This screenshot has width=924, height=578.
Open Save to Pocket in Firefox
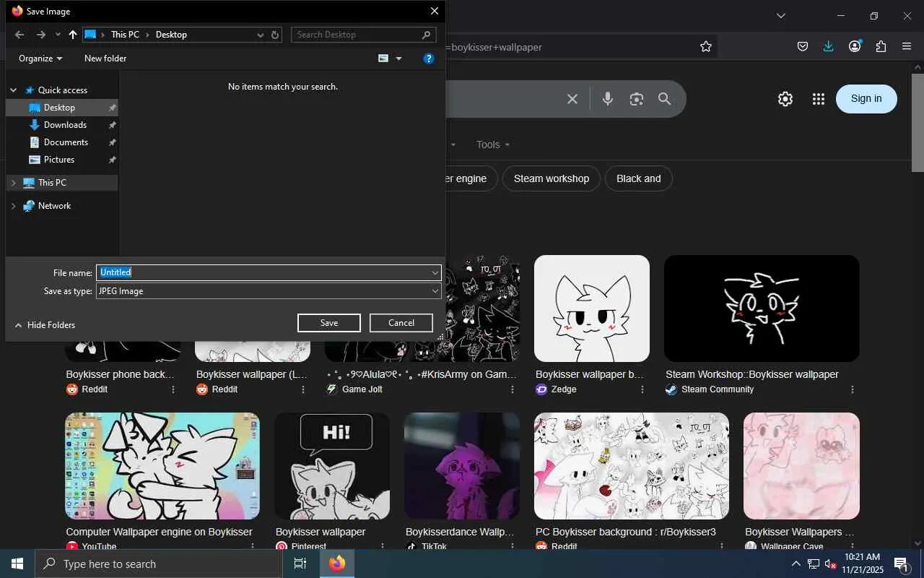click(803, 46)
